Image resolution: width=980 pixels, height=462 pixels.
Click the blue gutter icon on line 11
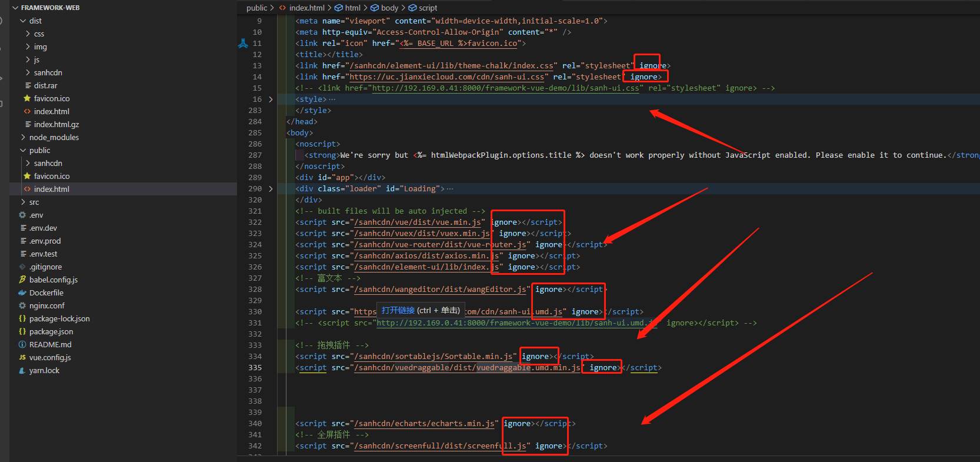click(243, 44)
